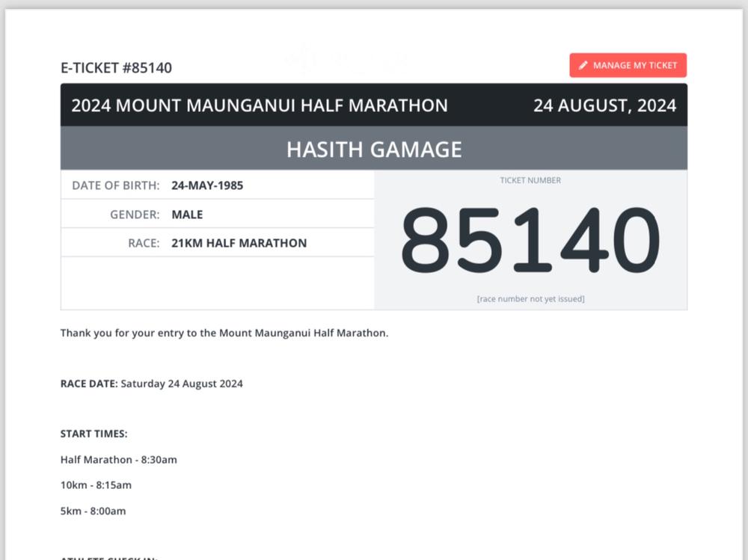Image resolution: width=748 pixels, height=560 pixels.
Task: Select the 2024 Mount Maunganui Half Marathon title
Action: [x=260, y=105]
